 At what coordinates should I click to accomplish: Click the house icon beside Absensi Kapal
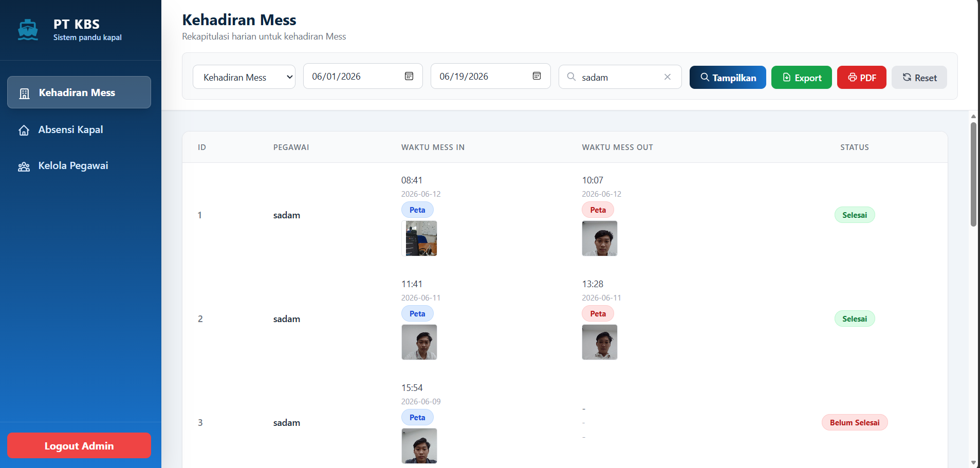24,130
